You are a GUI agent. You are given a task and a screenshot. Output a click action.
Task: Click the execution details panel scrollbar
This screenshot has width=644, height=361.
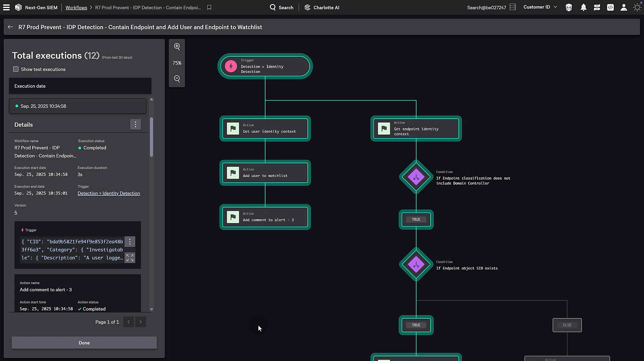point(151,137)
